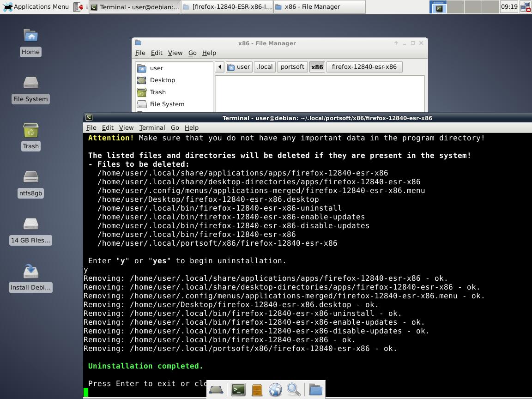Open Go menu in Terminal

(x=175, y=128)
